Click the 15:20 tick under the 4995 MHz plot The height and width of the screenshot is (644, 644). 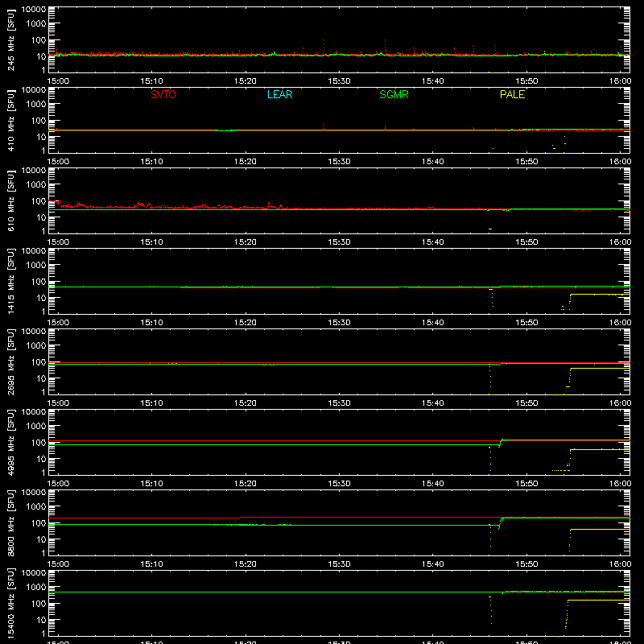tap(246, 484)
